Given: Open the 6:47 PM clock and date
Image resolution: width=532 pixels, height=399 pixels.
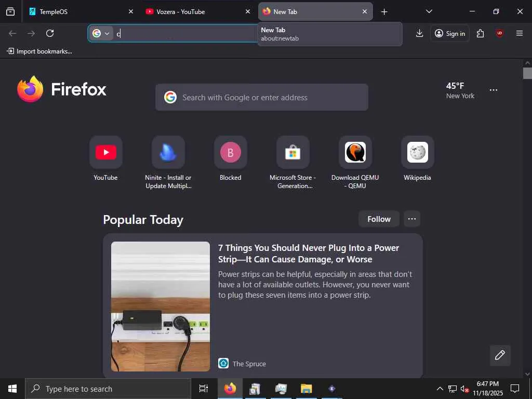Looking at the screenshot, I should [x=488, y=389].
